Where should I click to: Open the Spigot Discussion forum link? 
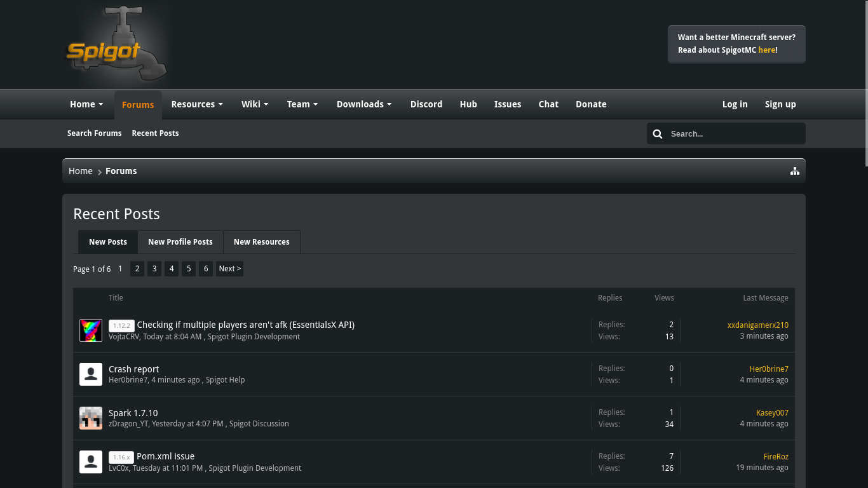(259, 424)
